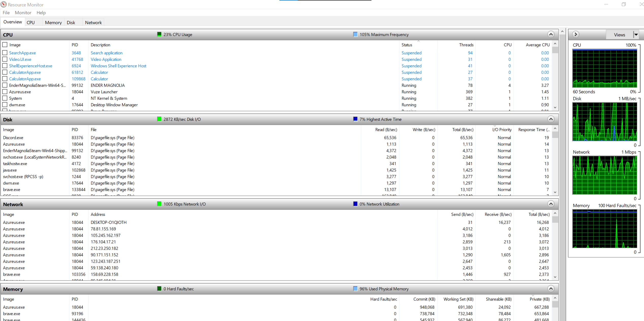This screenshot has width=644, height=321.
Task: Open the File menu
Action: click(x=6, y=13)
